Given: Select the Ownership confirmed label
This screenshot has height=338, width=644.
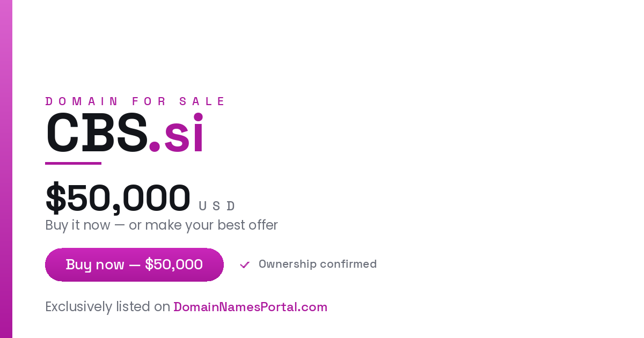Looking at the screenshot, I should point(318,264).
